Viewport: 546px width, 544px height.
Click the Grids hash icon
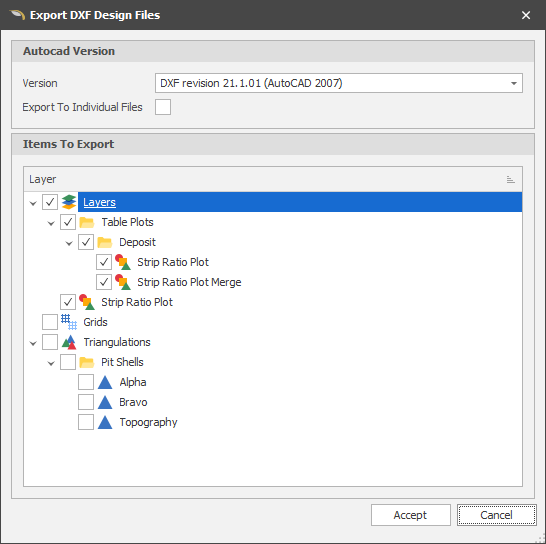coord(69,322)
